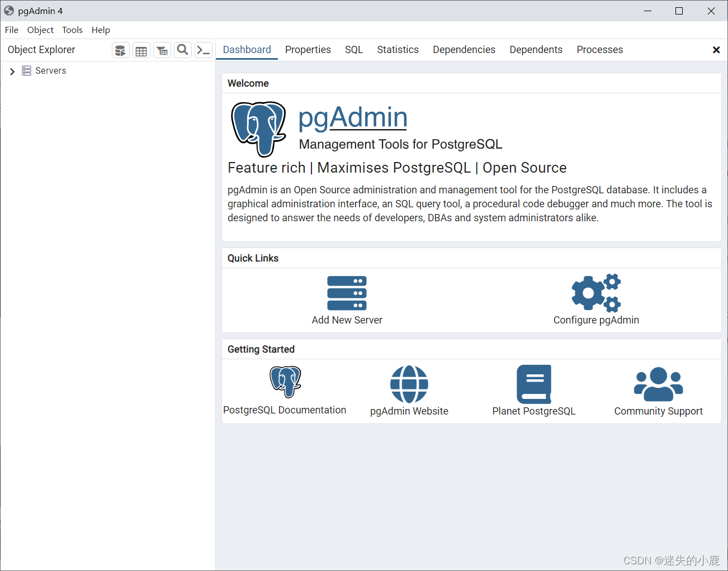The width and height of the screenshot is (728, 571).
Task: Open the PostgreSQL Documentation link text
Action: (x=285, y=410)
